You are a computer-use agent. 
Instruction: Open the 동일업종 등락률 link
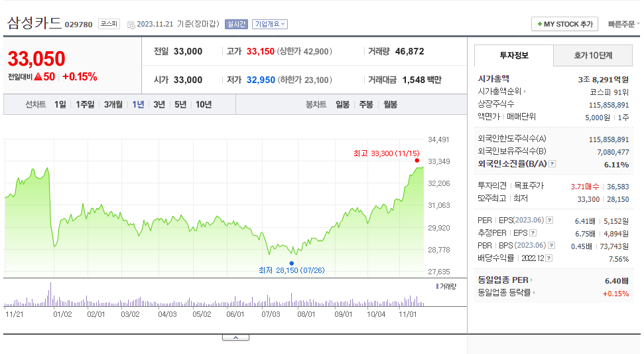coord(504,293)
